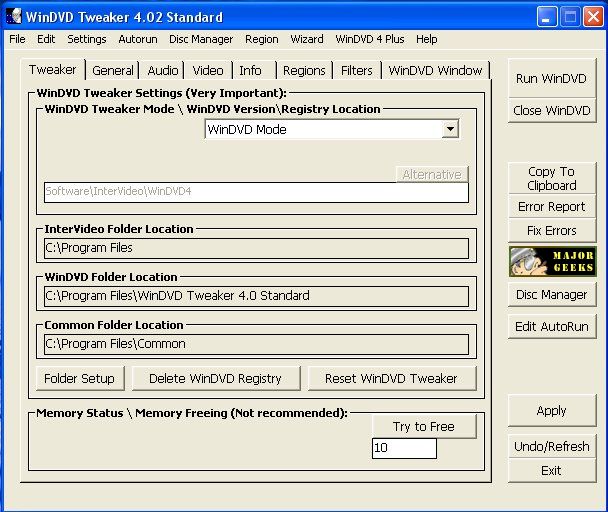
Task: Switch to the Video tab
Action: (208, 71)
